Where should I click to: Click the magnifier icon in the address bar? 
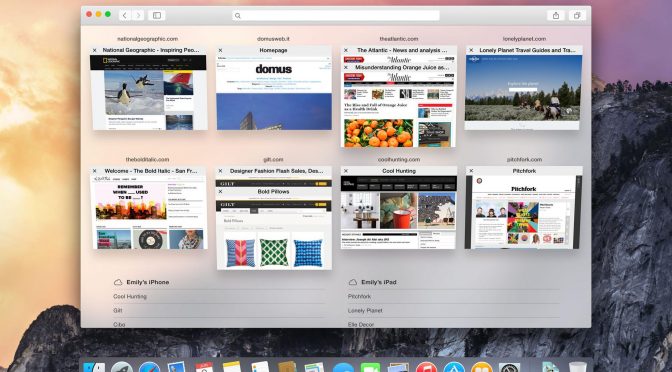pos(238,16)
